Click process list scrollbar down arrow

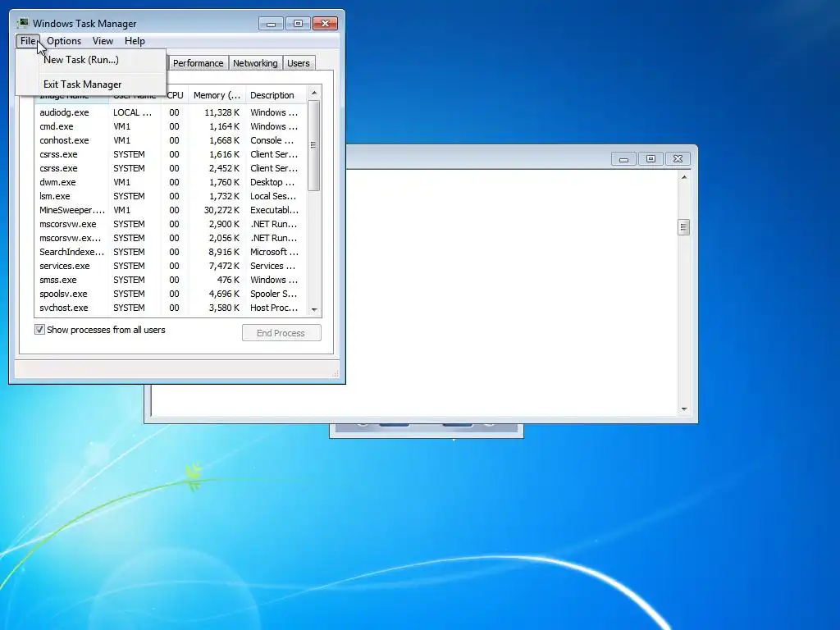point(314,309)
